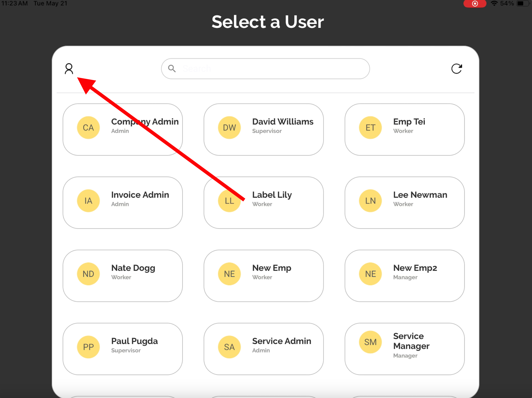Tap the New Emp2 NE avatar
Viewport: 532px width, 398px height.
click(x=370, y=274)
